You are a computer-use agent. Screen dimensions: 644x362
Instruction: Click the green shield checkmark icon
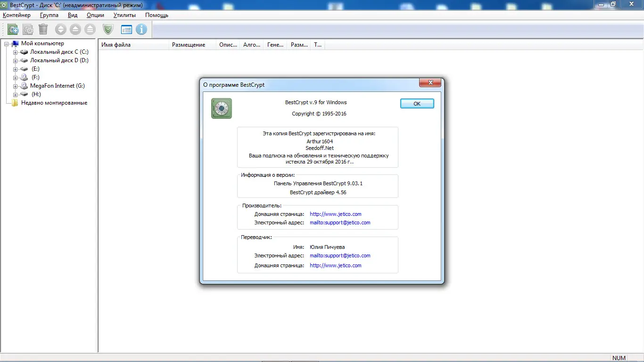pos(108,29)
